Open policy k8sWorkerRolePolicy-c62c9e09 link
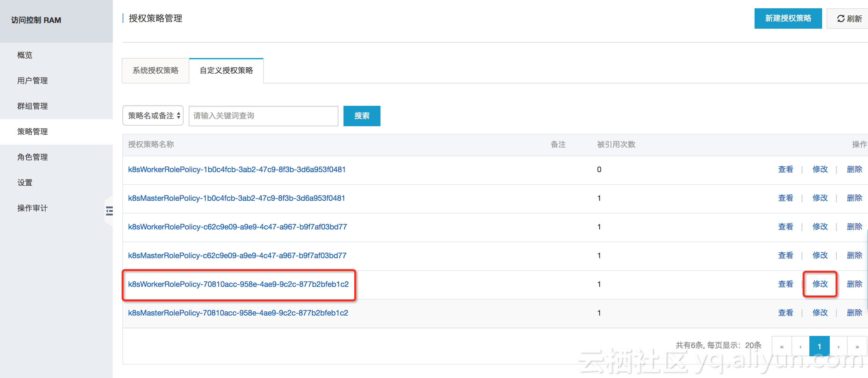The width and height of the screenshot is (868, 378). pyautogui.click(x=237, y=227)
